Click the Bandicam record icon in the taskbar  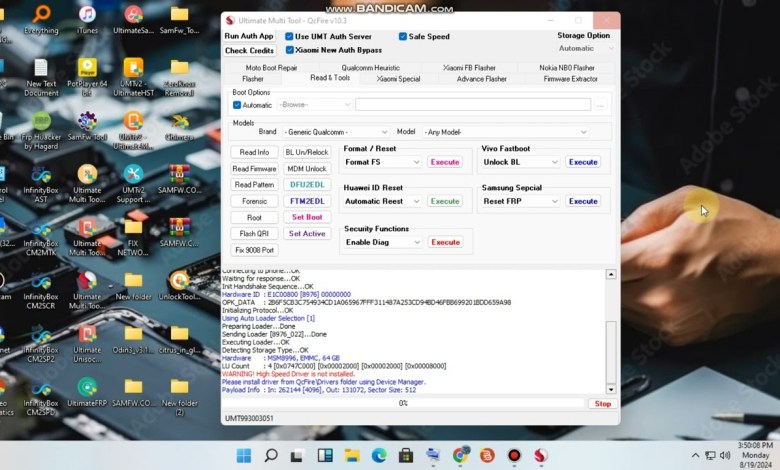pos(514,455)
